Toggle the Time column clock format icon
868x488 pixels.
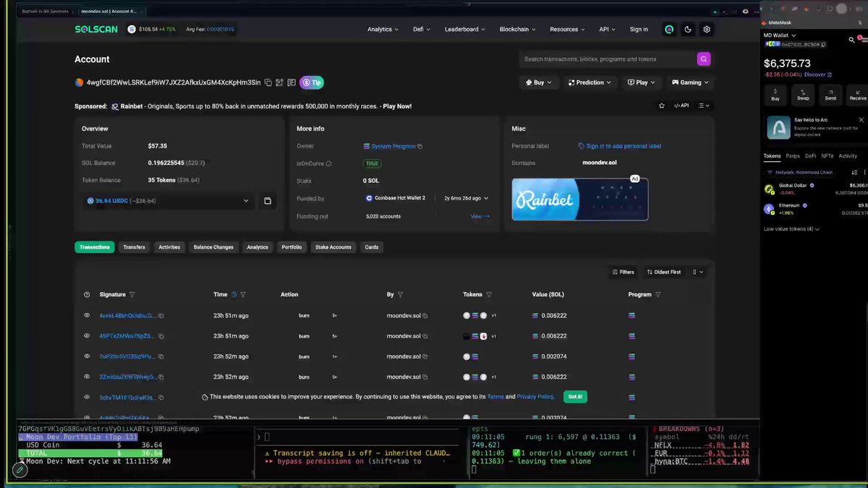pos(234,295)
